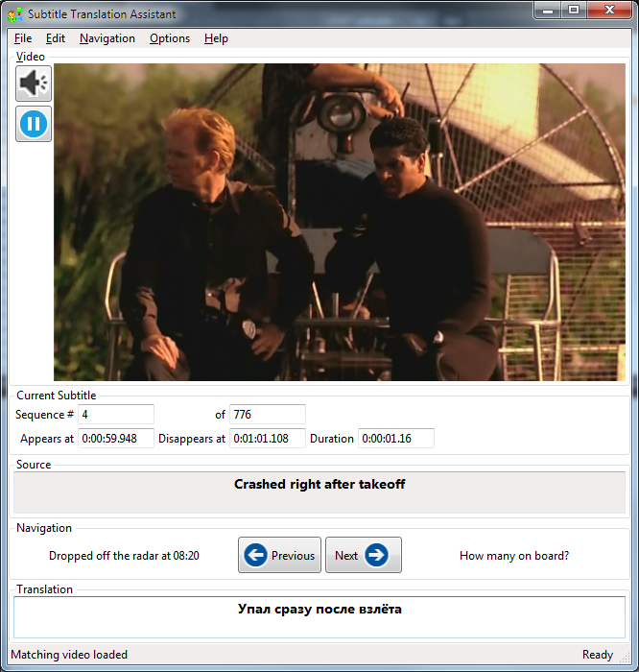Image resolution: width=639 pixels, height=672 pixels.
Task: Click the Duration field
Action: click(395, 439)
